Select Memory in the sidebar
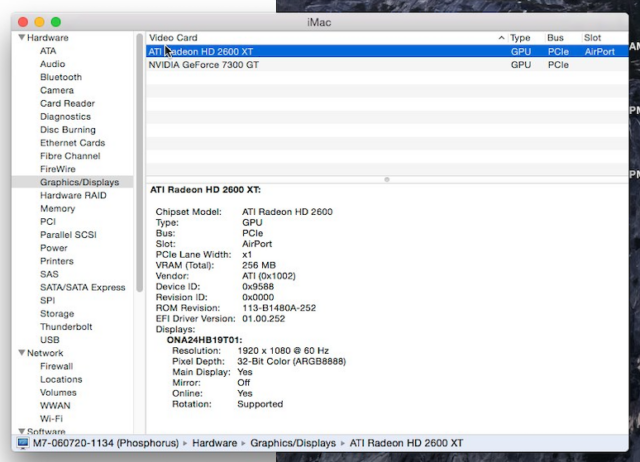The image size is (640, 462). 58,208
